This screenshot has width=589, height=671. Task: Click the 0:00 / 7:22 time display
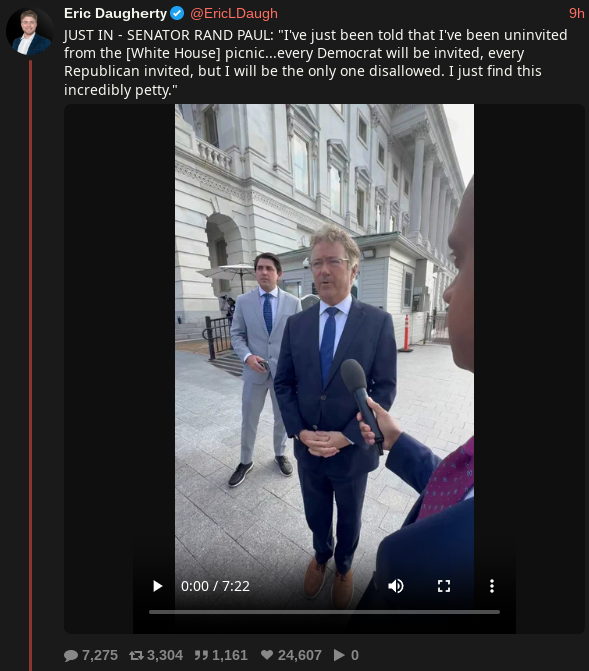click(x=215, y=586)
